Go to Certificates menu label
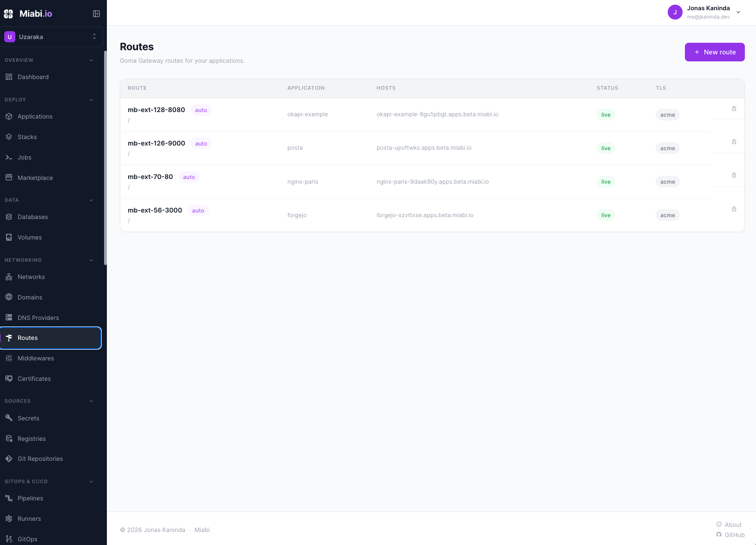The width and height of the screenshot is (756, 545). coord(34,379)
